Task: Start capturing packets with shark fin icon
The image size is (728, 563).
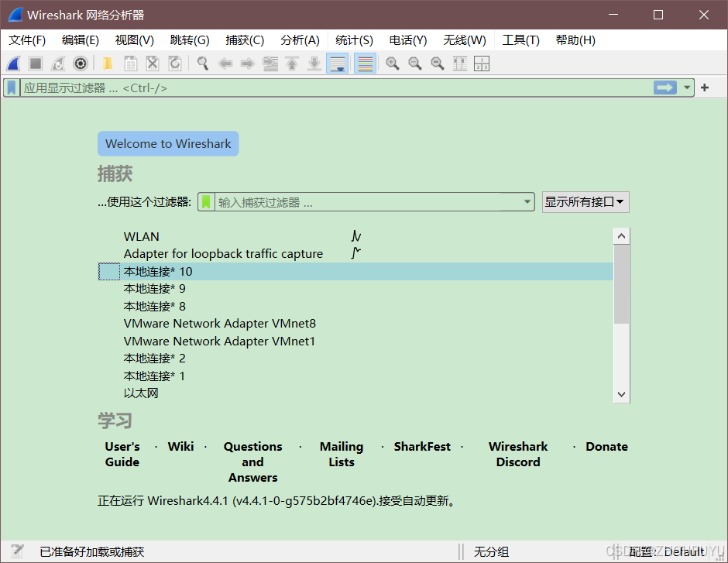Action: (x=13, y=64)
